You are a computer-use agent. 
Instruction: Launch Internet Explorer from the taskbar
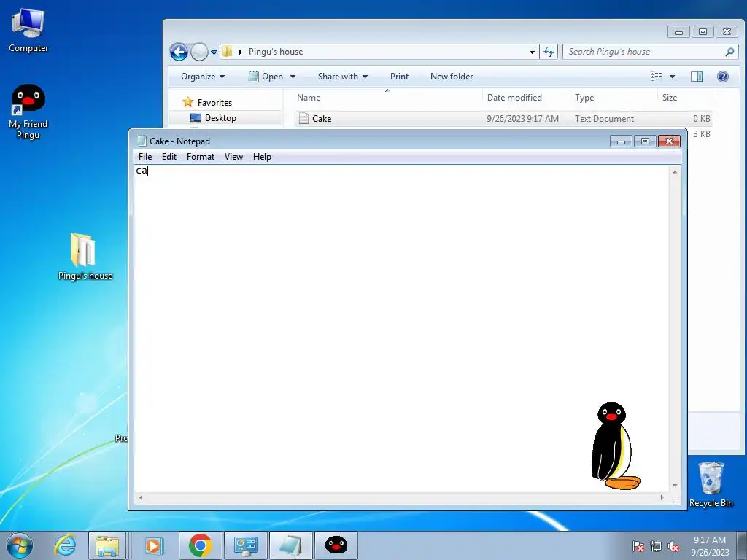pyautogui.click(x=65, y=545)
